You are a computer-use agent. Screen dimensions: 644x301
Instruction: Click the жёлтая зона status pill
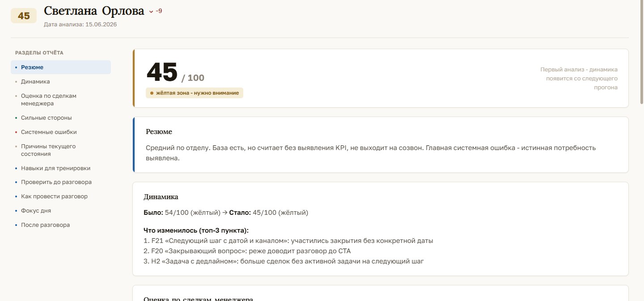tap(195, 93)
